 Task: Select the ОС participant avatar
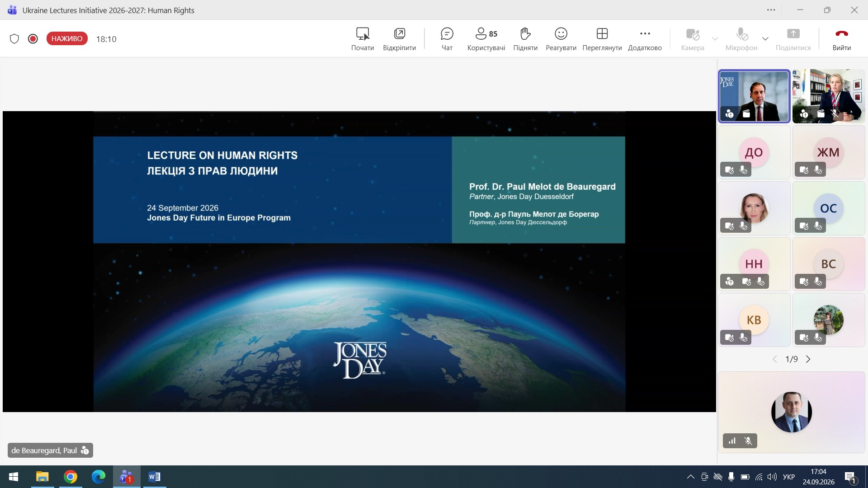(828, 208)
